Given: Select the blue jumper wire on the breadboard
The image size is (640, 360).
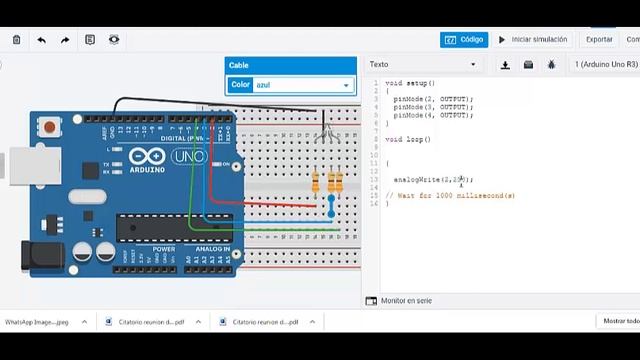Looking at the screenshot, I should pos(331,206).
